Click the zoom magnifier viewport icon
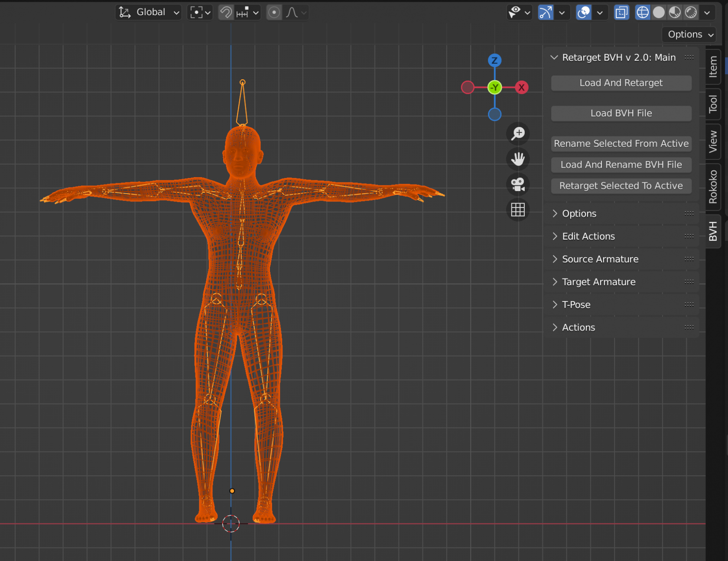728x561 pixels. tap(518, 133)
